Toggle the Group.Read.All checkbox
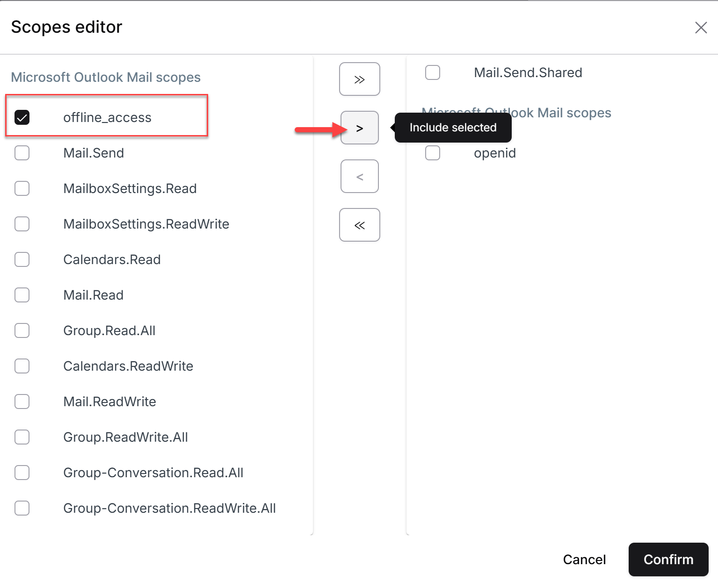The height and width of the screenshot is (588, 718). (x=22, y=330)
